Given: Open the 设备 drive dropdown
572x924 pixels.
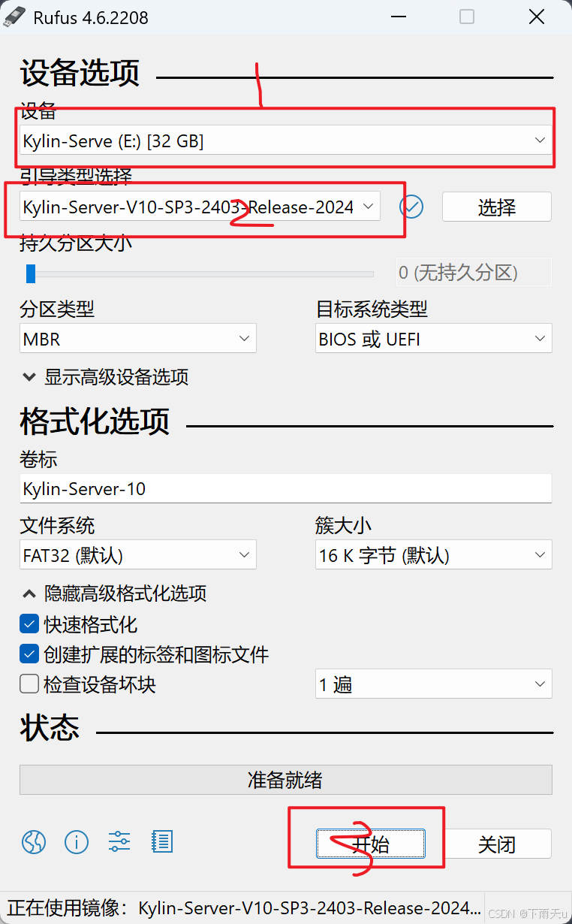Looking at the screenshot, I should 286,140.
